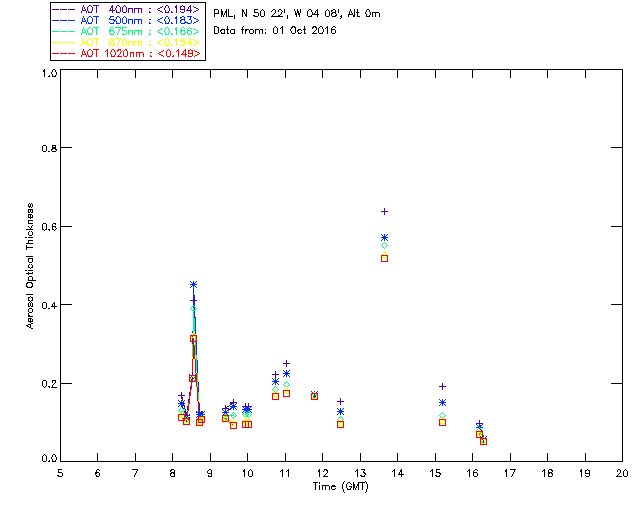Screen dimensions: 640x512
Task: Click the green diamond marker near 0.55
Action: 384,246
